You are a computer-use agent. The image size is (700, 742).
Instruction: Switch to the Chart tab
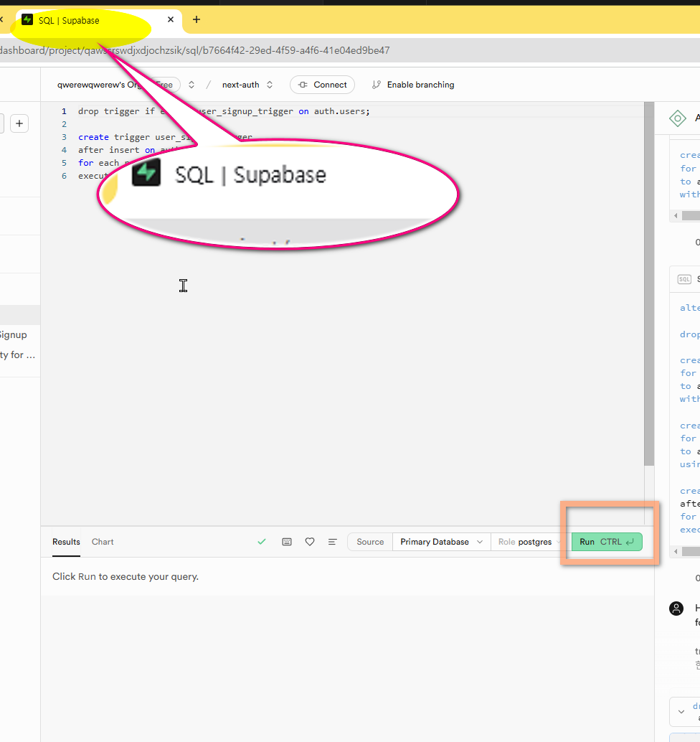click(103, 542)
